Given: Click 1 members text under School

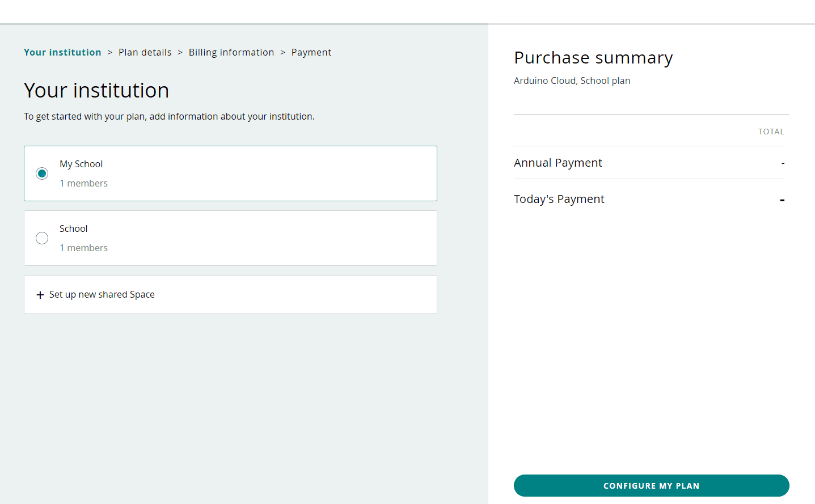Looking at the screenshot, I should point(84,248).
